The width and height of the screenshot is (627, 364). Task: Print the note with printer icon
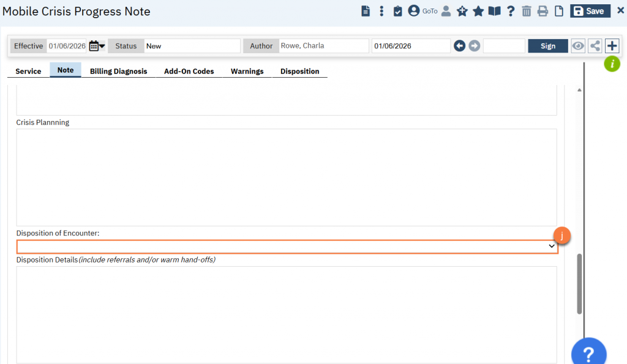pyautogui.click(x=543, y=11)
